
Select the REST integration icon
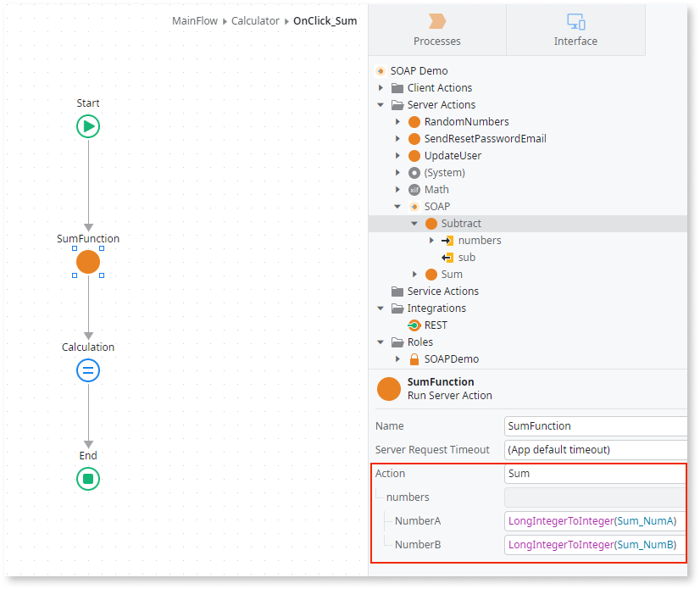413,325
